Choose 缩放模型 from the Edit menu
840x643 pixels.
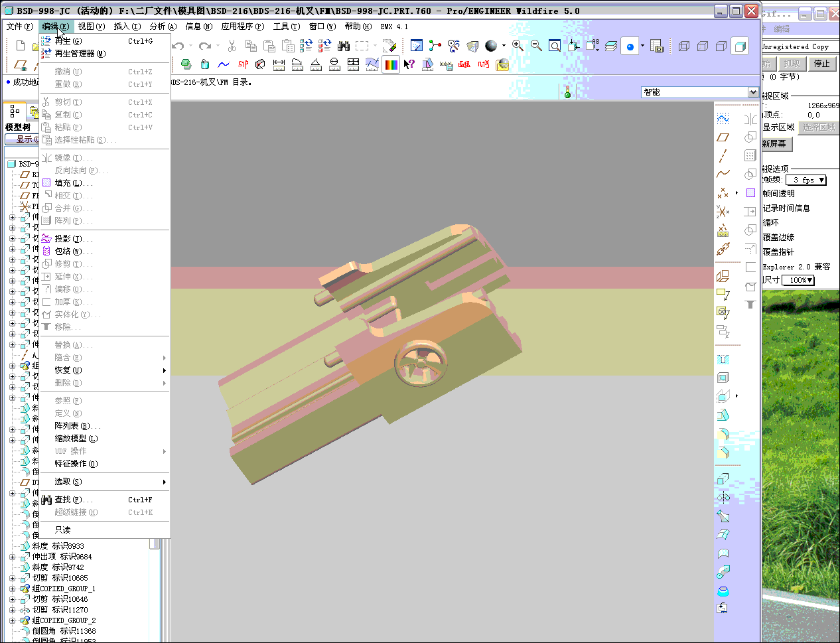[x=104, y=439]
